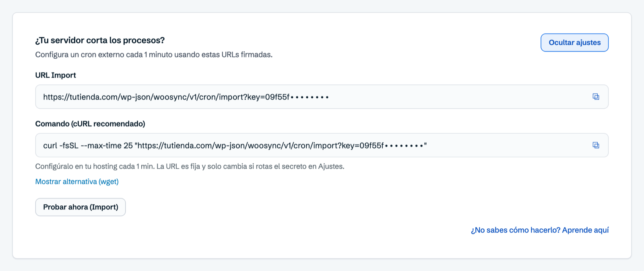Viewport: 644px width, 271px height.
Task: Click the heading ¿Tu servidor corta los procesos?
Action: (x=100, y=40)
